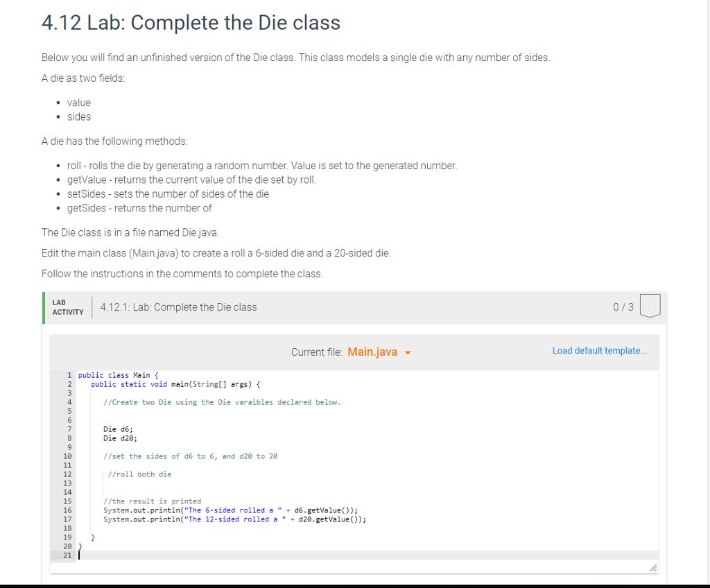The height and width of the screenshot is (588, 710).
Task: Click the resize grip below the code editor
Action: click(x=652, y=567)
